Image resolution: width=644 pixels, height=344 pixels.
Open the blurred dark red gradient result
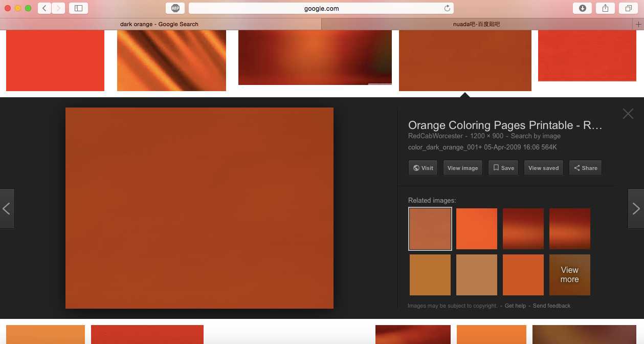(315, 57)
